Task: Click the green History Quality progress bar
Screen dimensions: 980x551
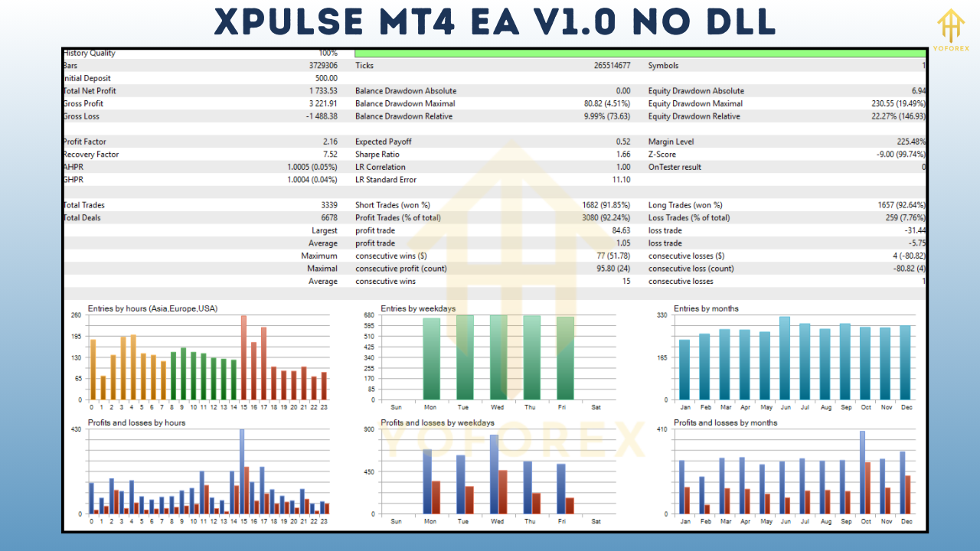Action: click(640, 53)
